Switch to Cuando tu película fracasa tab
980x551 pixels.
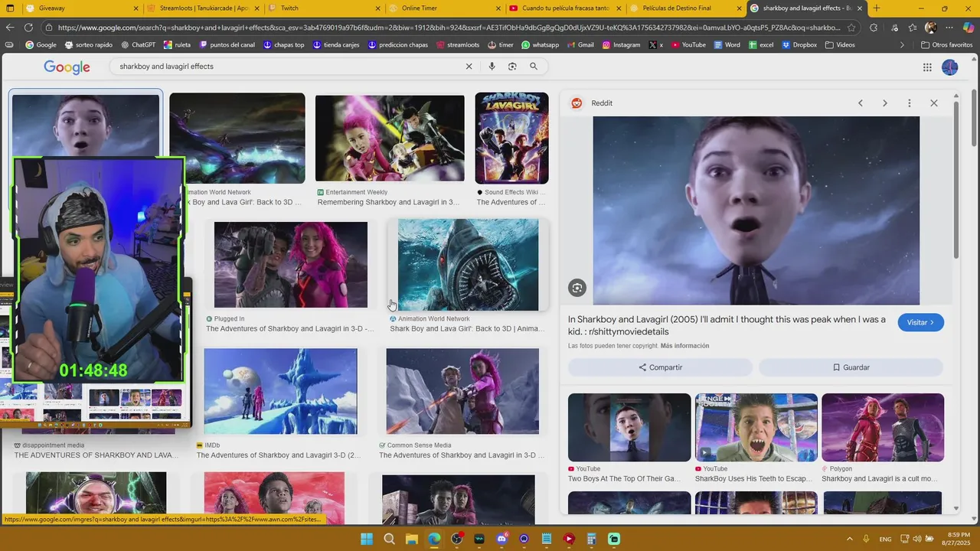pos(565,8)
